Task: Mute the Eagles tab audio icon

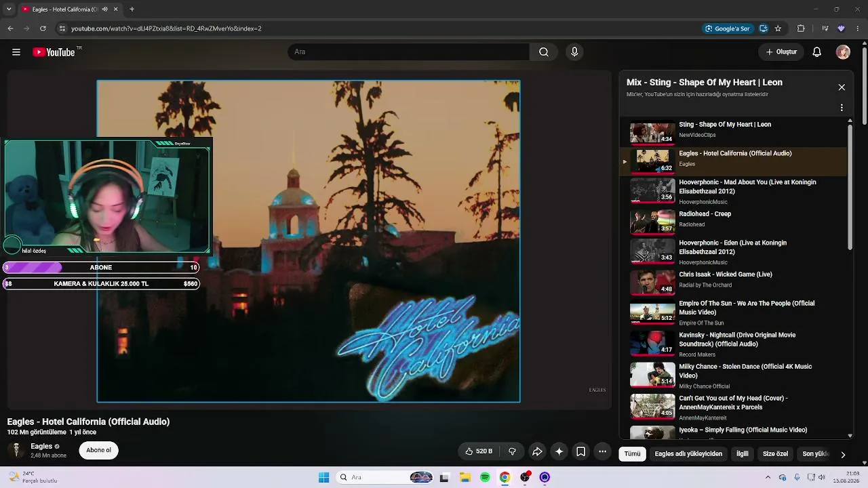Action: [x=104, y=9]
